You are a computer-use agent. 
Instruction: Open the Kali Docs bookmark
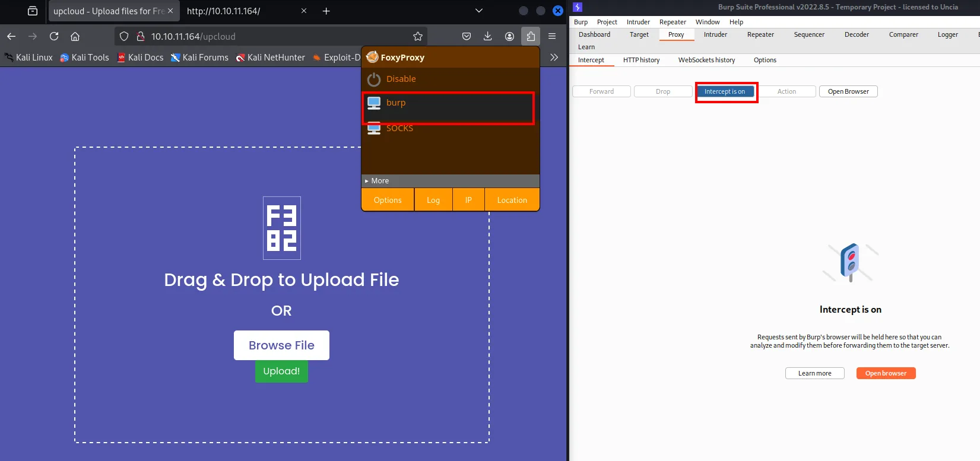coord(140,58)
